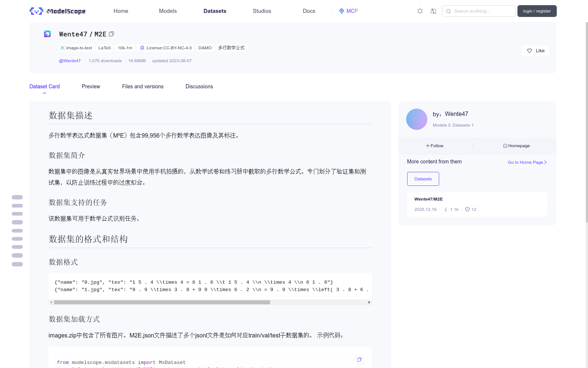Switch to the Preview tab

tap(91, 86)
